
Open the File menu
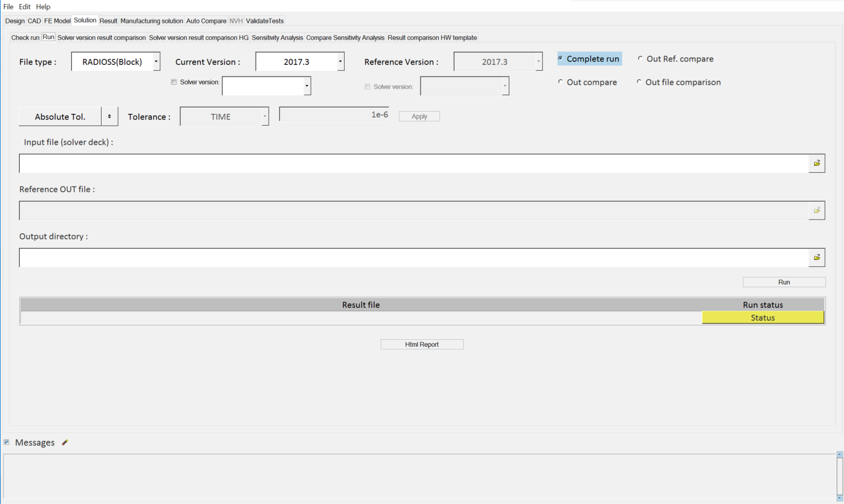pos(8,6)
